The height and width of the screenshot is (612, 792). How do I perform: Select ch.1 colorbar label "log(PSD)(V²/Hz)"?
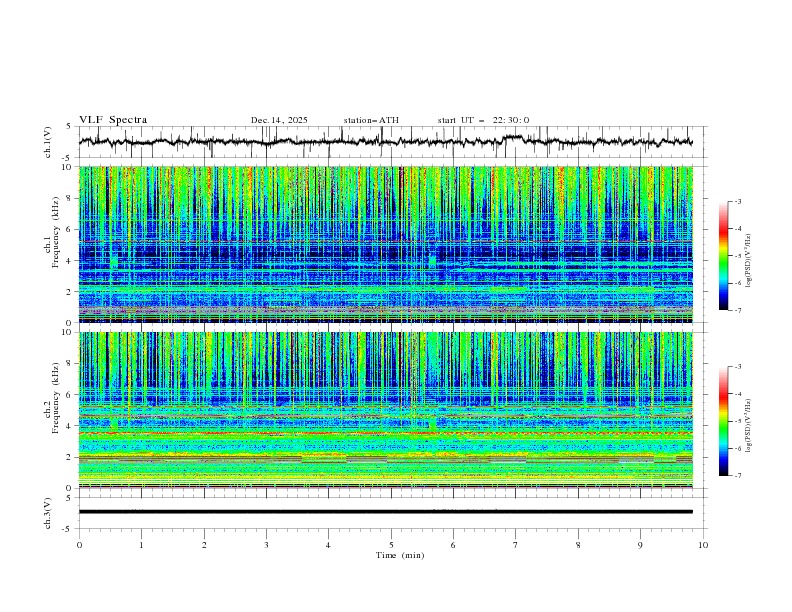point(749,261)
